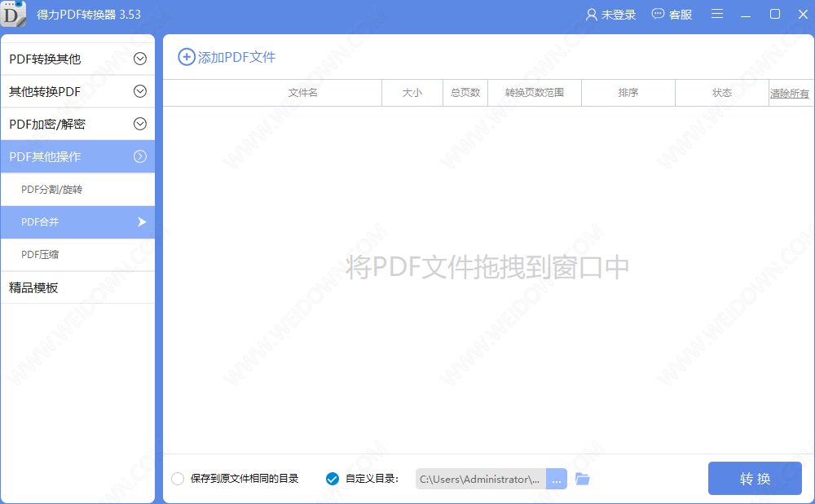Image resolution: width=815 pixels, height=504 pixels.
Task: Click the 转换页数范围 column header
Action: click(x=535, y=92)
